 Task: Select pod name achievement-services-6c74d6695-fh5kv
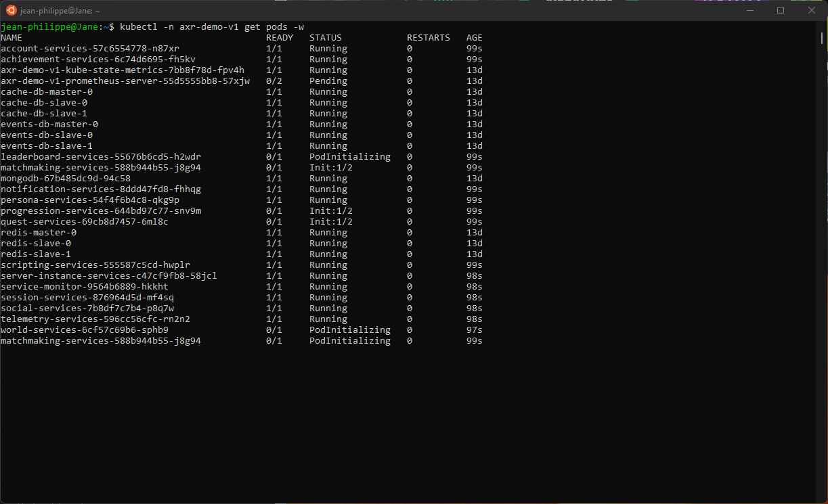(98, 60)
